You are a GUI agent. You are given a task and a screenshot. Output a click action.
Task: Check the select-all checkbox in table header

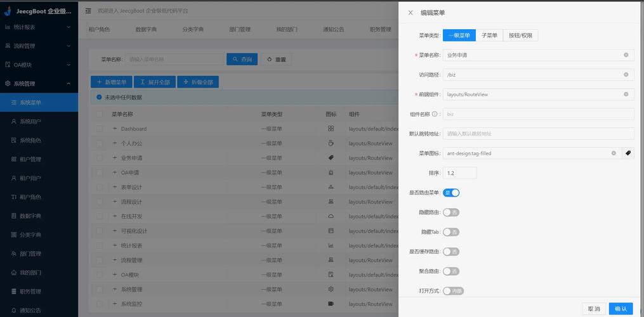[x=100, y=114]
